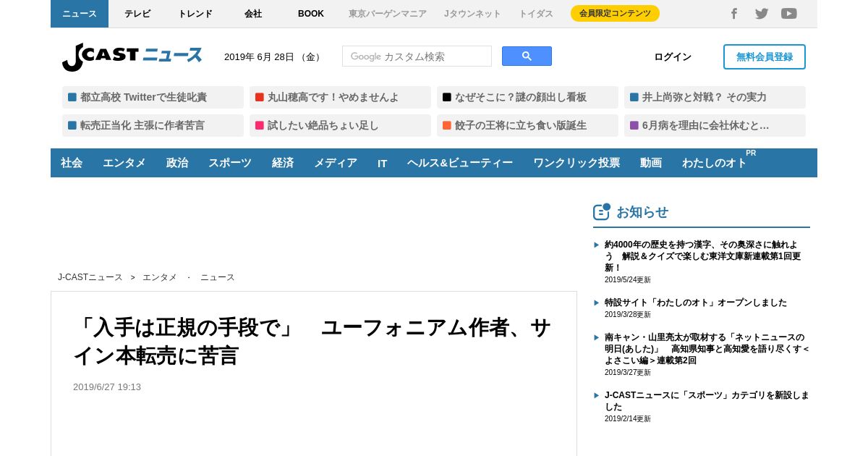Open the Twitter icon link
868x456 pixels.
[762, 14]
